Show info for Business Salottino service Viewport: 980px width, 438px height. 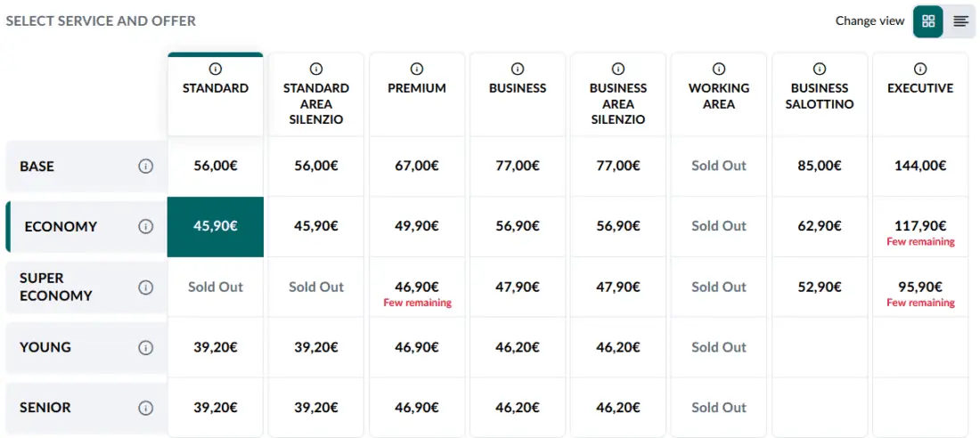(820, 69)
